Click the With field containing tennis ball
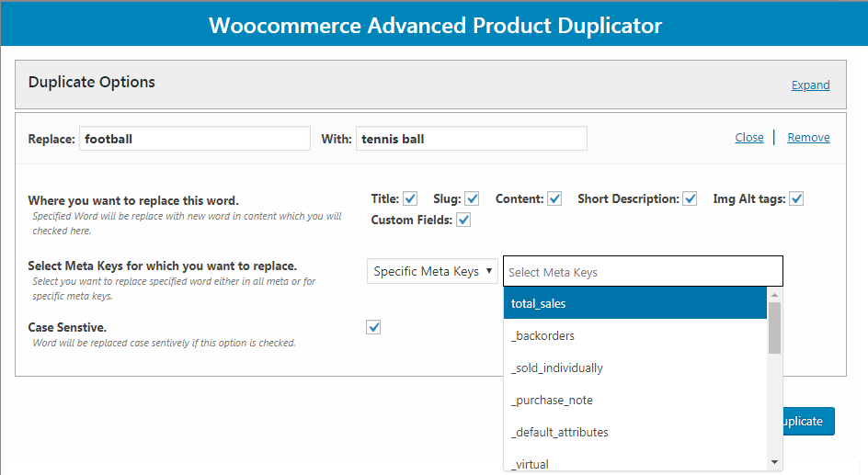Viewport: 868px width, 475px height. pos(472,138)
